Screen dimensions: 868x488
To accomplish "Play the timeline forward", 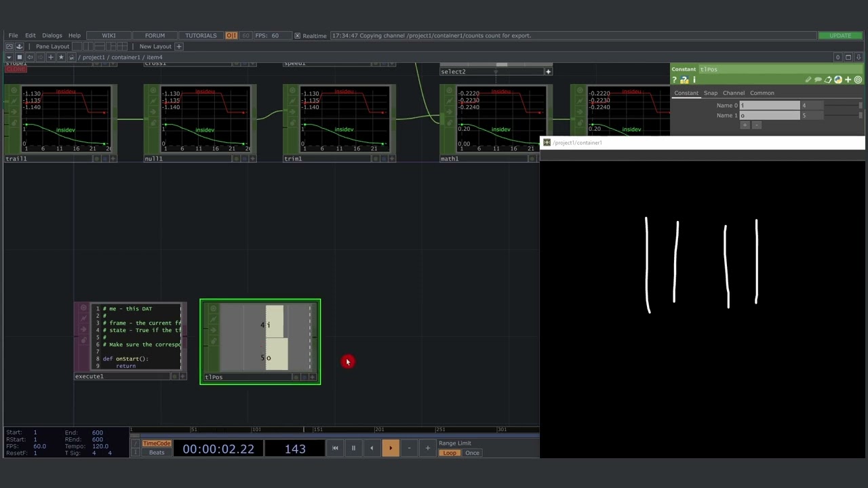I will pyautogui.click(x=391, y=448).
